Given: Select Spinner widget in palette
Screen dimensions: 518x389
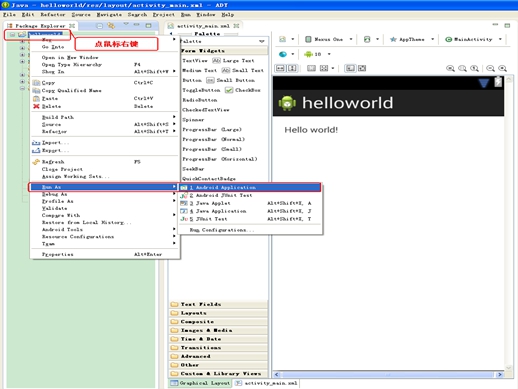Looking at the screenshot, I should click(193, 120).
